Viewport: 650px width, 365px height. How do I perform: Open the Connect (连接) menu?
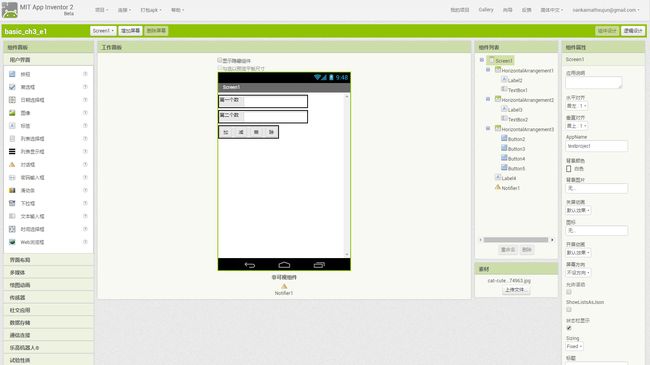coord(124,10)
